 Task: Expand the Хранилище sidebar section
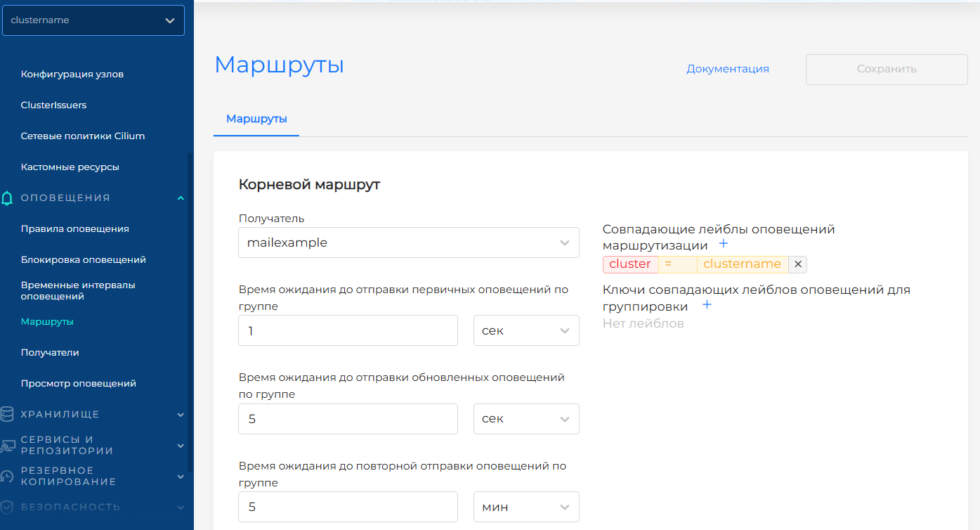coord(181,415)
